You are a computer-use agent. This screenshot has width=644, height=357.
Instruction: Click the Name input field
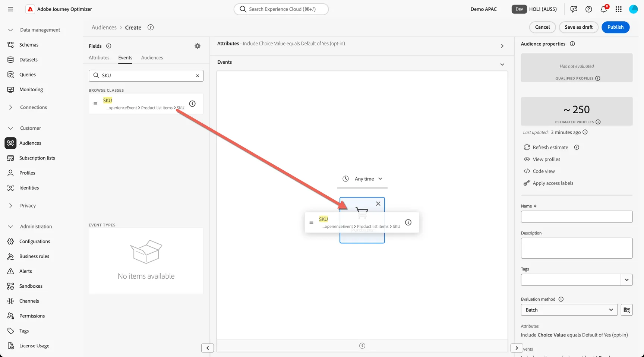click(x=577, y=217)
